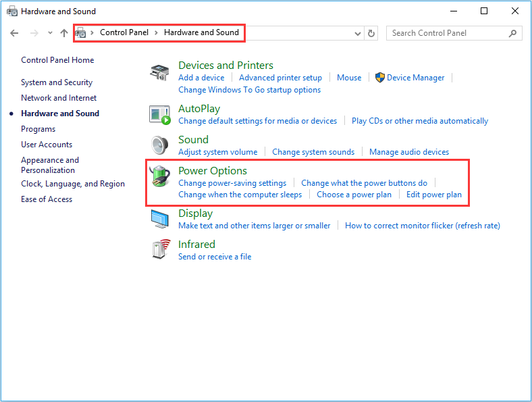The image size is (532, 402).
Task: Click the Sound speaker icon
Action: coord(159,145)
